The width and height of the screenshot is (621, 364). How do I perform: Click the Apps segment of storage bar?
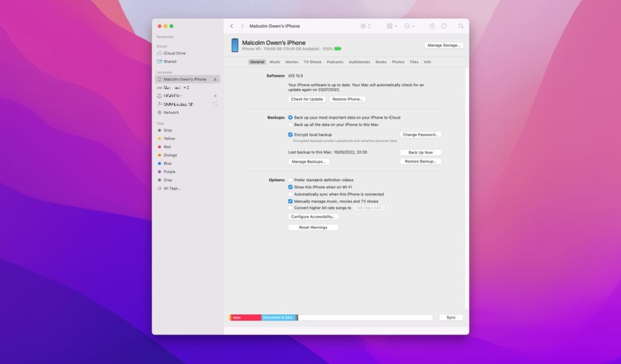point(246,318)
